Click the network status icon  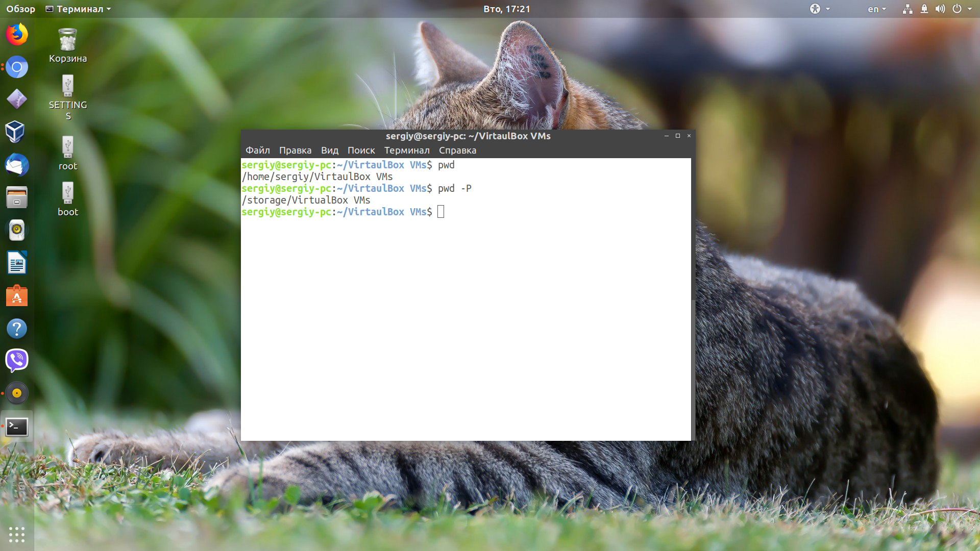(908, 9)
